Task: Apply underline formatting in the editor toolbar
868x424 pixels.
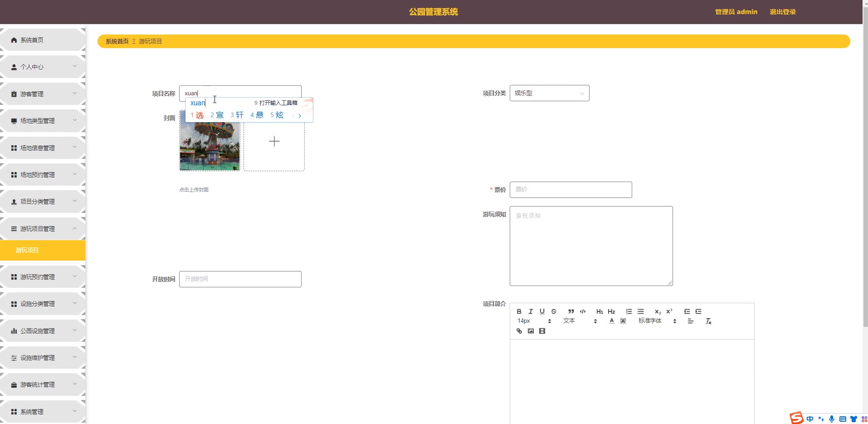Action: click(542, 311)
